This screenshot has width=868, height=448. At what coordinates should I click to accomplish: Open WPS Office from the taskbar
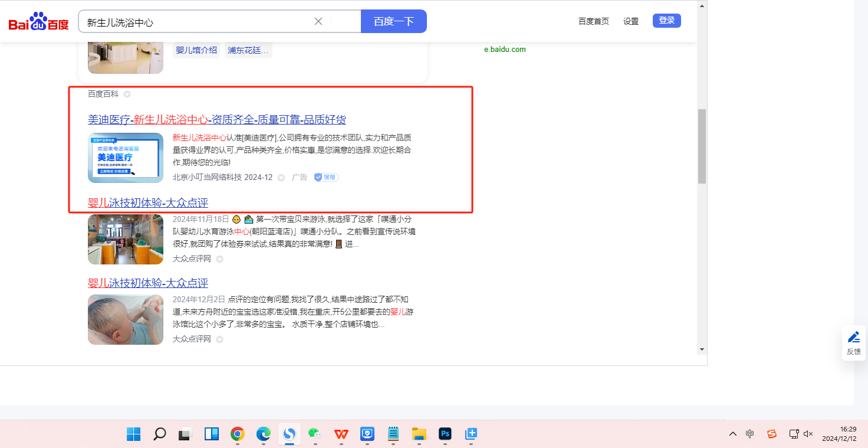click(x=341, y=434)
